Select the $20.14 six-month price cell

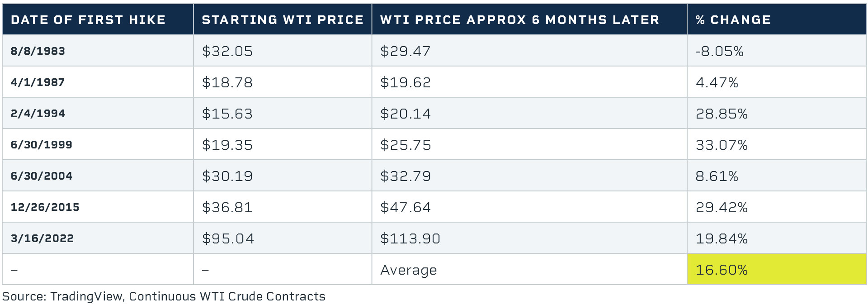(406, 114)
